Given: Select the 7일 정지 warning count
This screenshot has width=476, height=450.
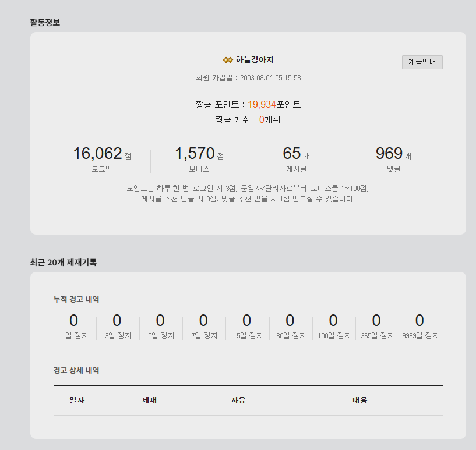Looking at the screenshot, I should coord(203,321).
